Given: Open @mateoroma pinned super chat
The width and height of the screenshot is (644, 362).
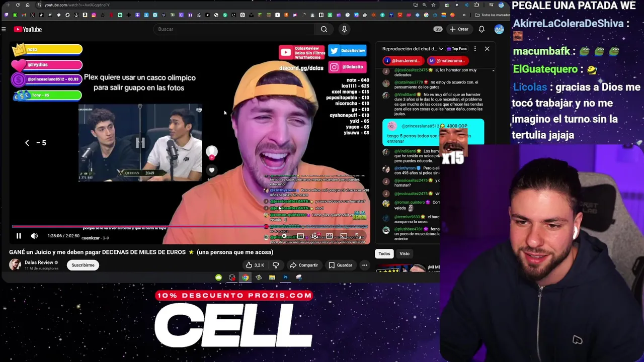Looking at the screenshot, I should [x=447, y=61].
